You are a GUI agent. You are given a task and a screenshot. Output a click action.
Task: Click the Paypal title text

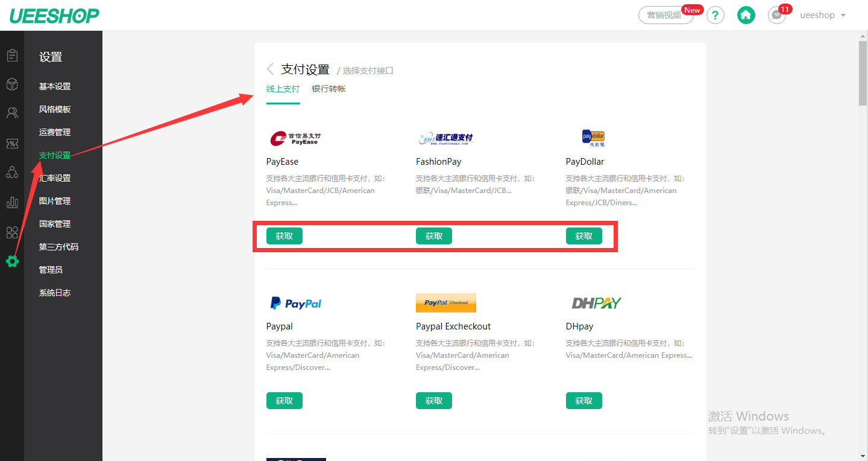click(280, 326)
